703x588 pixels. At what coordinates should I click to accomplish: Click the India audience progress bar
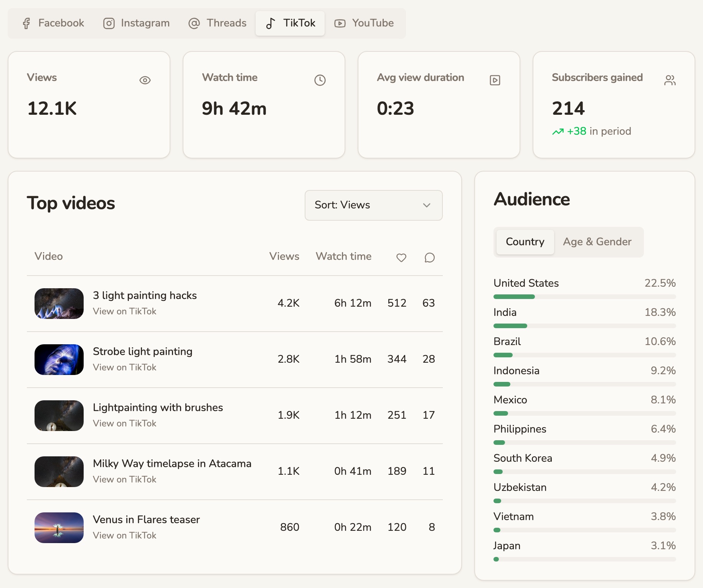pos(585,326)
